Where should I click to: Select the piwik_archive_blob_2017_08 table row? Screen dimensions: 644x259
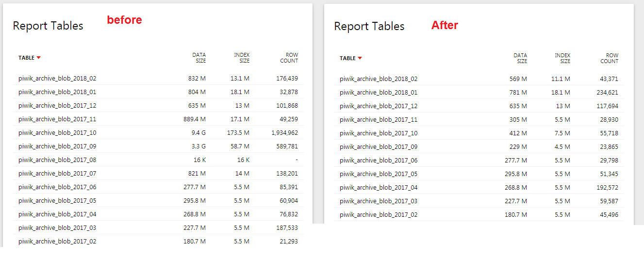(x=158, y=160)
